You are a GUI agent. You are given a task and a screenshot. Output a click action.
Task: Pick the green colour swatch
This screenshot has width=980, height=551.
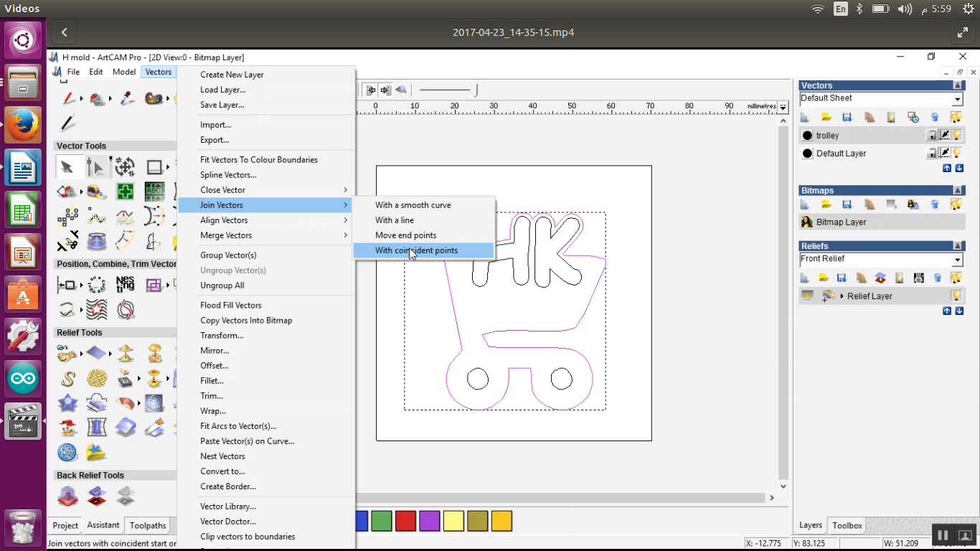[382, 521]
